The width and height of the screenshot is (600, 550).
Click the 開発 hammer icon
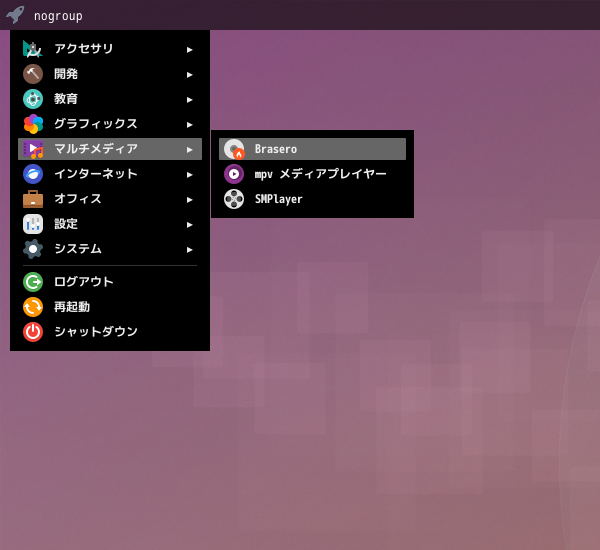(x=33, y=74)
